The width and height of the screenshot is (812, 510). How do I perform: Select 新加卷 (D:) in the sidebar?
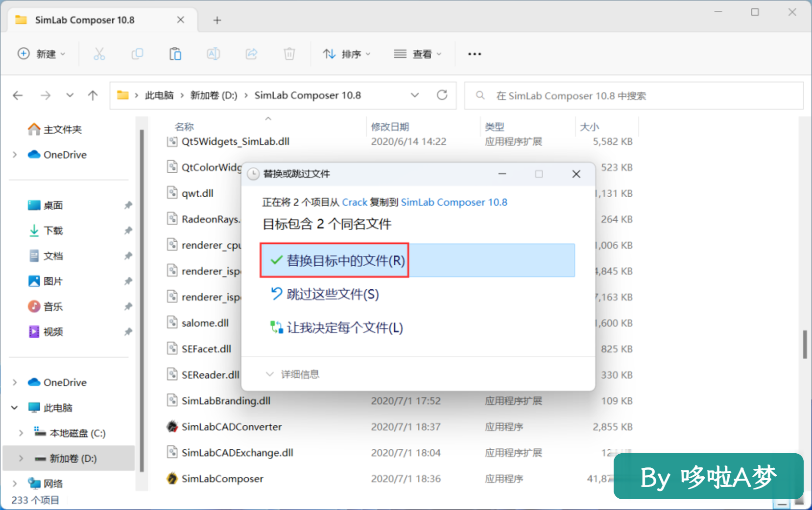pos(69,459)
